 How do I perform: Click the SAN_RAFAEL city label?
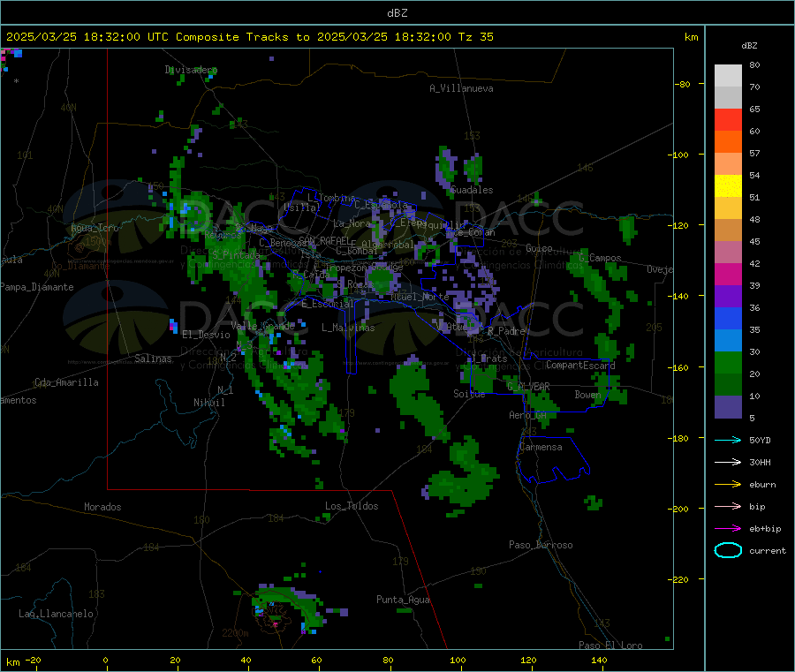[324, 240]
